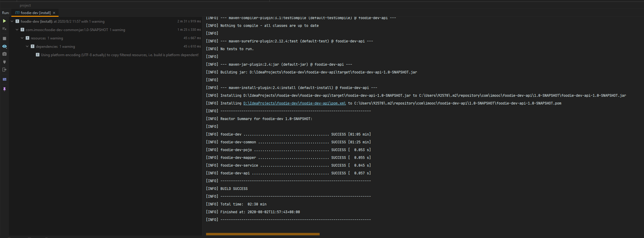Click maven-jar-plugin:2.4:jar console line

tap(279, 65)
